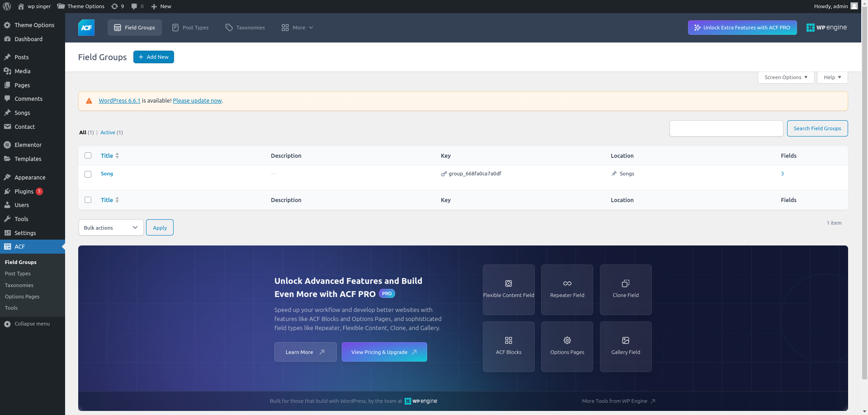Sort by Title in the table footer
The image size is (868, 415).
pos(110,200)
